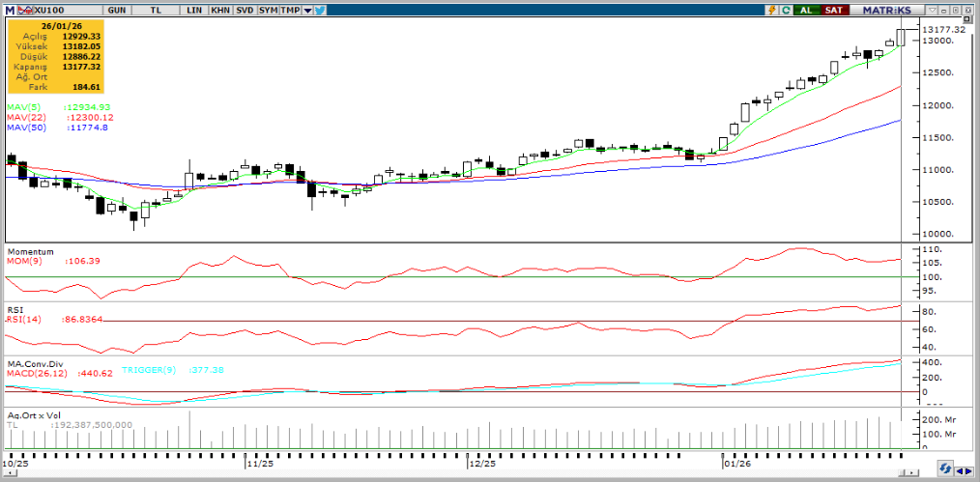Screen dimensions: 980x482
Task: Click the M logo icon in title bar
Action: 9,9
